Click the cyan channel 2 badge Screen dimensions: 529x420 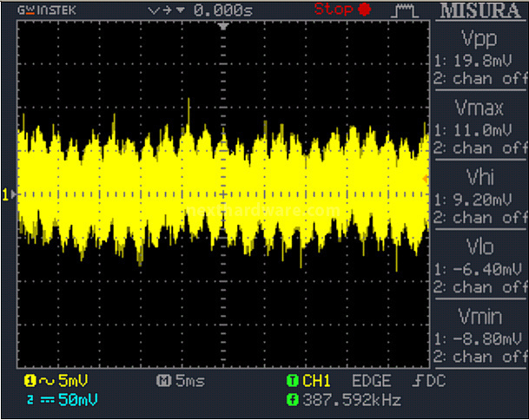pyautogui.click(x=30, y=400)
